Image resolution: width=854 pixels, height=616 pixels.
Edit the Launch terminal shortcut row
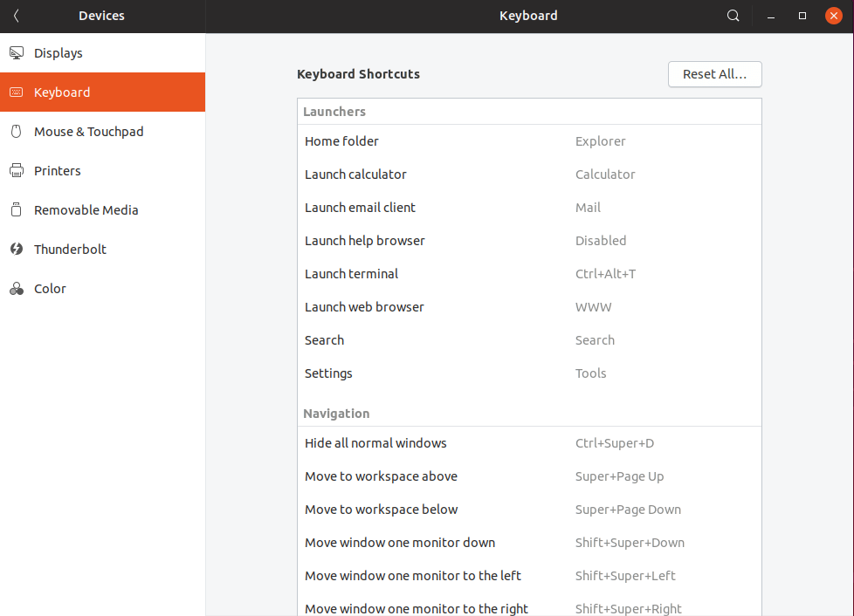tap(528, 274)
